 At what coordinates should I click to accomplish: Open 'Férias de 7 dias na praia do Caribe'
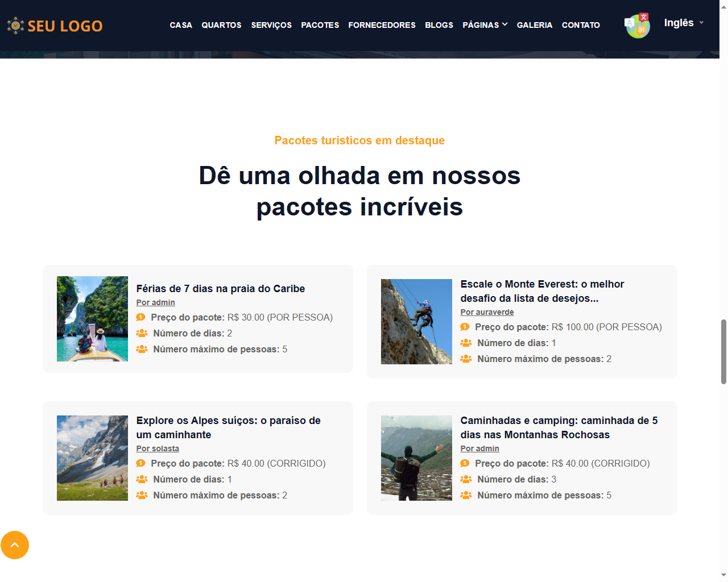221,288
